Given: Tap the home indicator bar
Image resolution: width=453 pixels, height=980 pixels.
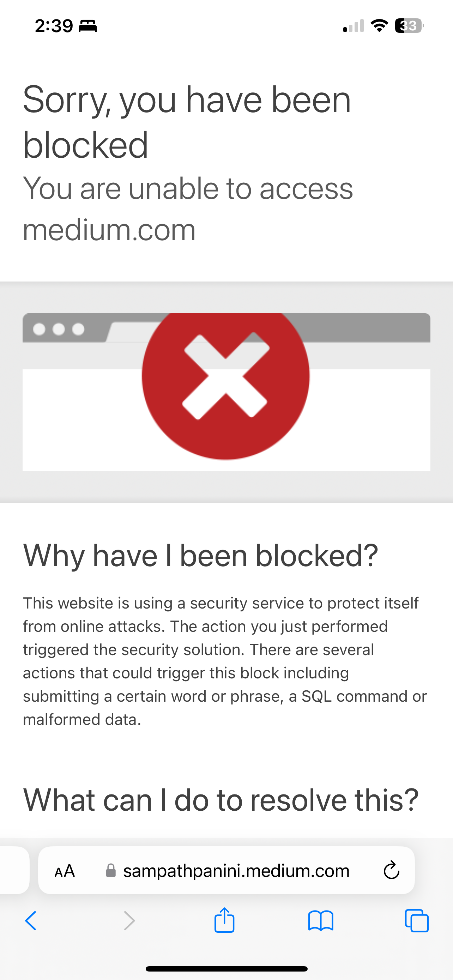Looking at the screenshot, I should click(x=226, y=969).
